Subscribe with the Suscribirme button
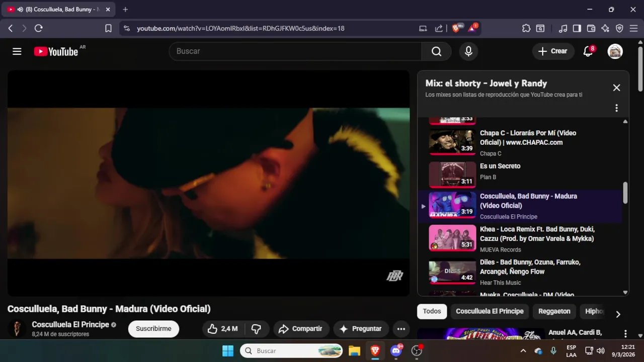The image size is (644, 362). tap(153, 329)
